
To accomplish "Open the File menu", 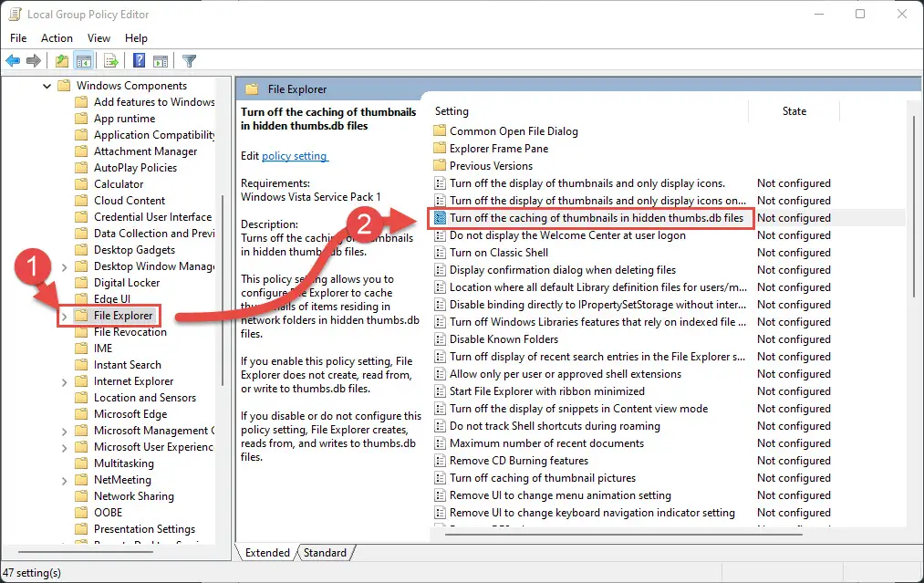I will click(18, 37).
